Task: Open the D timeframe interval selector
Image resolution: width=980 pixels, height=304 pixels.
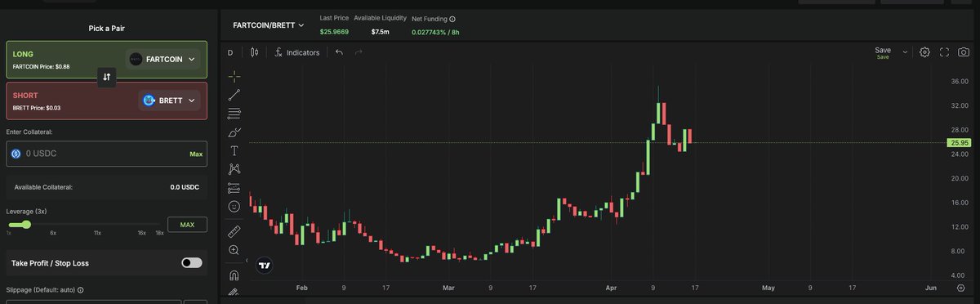Action: point(230,52)
